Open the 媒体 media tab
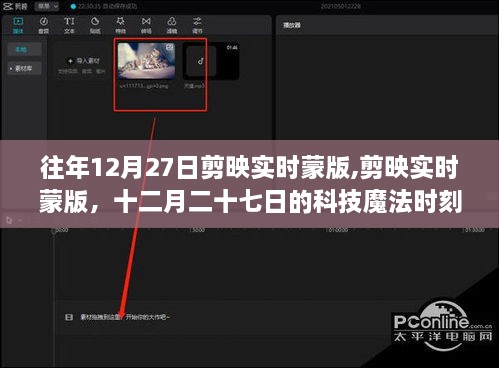The image size is (499, 368). (18, 26)
